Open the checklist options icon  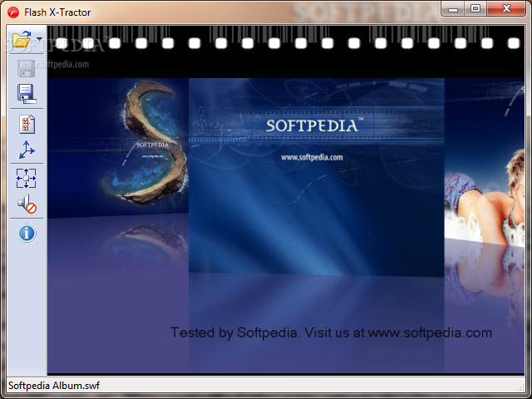(27, 124)
